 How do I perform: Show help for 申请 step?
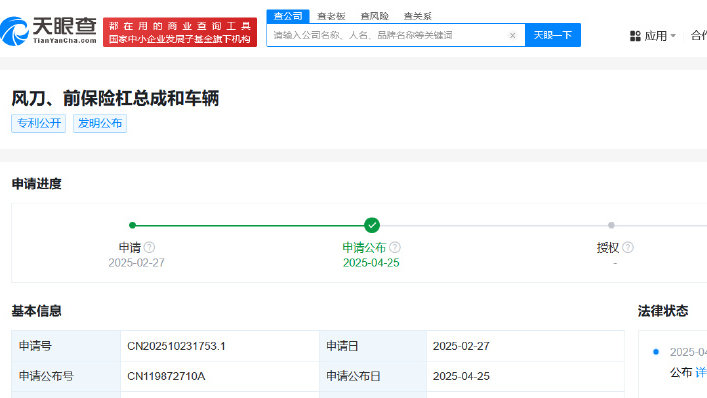coord(149,247)
